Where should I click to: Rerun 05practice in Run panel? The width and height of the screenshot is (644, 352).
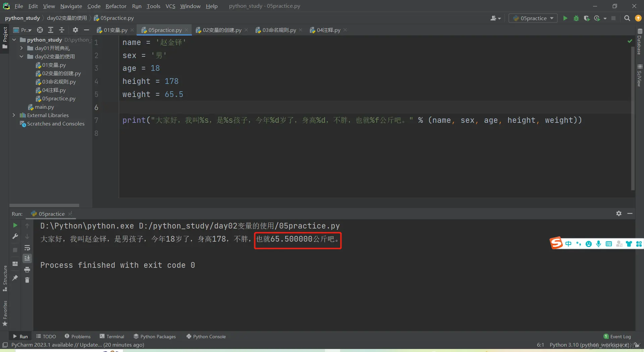[15, 225]
